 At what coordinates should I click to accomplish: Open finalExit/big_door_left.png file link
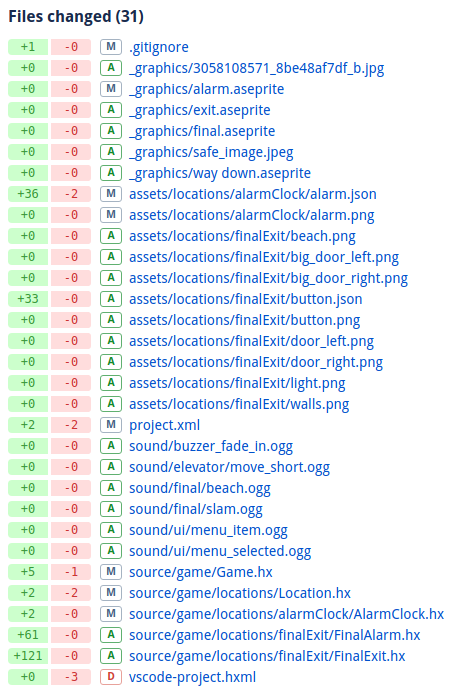[x=264, y=257]
